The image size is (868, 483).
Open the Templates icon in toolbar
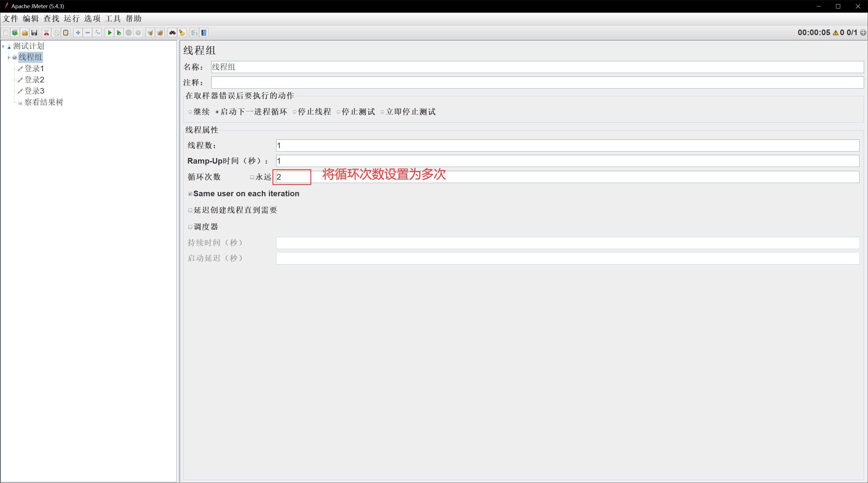(15, 33)
